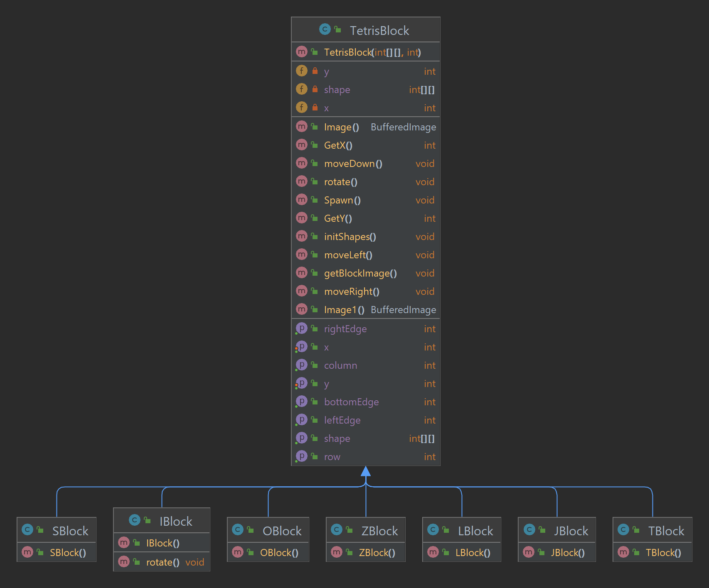The width and height of the screenshot is (709, 588).
Task: Click the class icon of ZBlock
Action: (x=337, y=529)
